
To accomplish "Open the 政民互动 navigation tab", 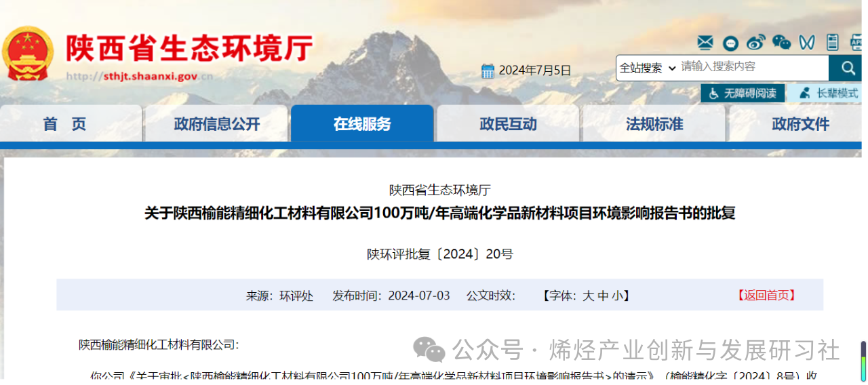I will [x=508, y=124].
